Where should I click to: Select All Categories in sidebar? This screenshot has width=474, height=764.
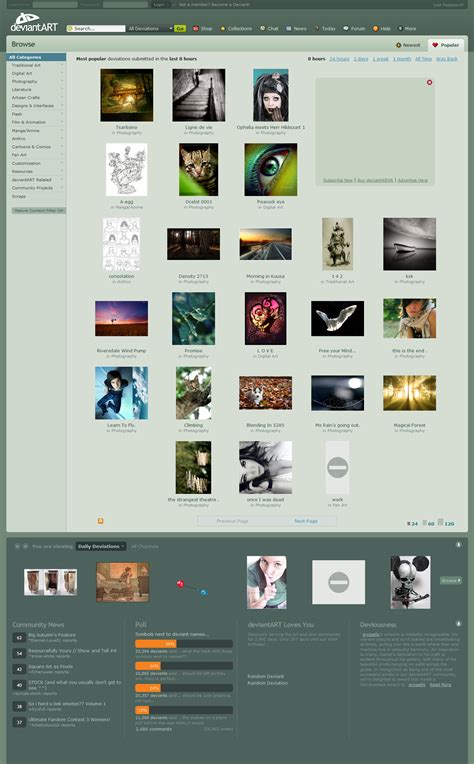pos(37,57)
